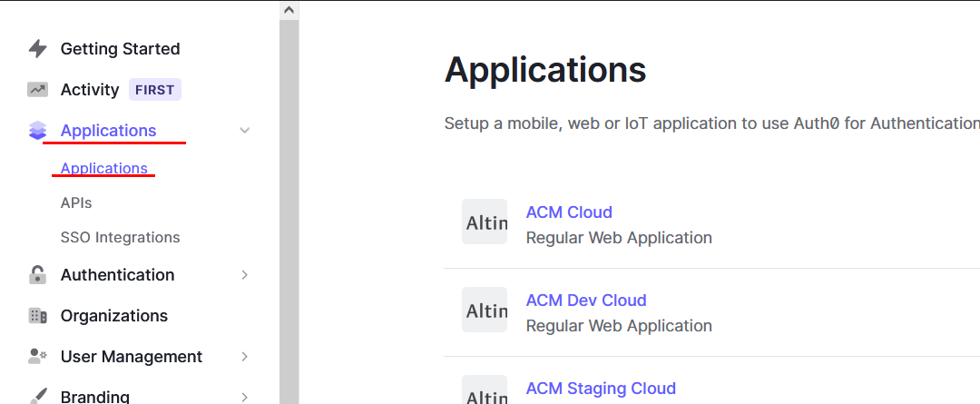980x404 pixels.
Task: Click the ACM Cloud application logo
Action: (x=485, y=222)
